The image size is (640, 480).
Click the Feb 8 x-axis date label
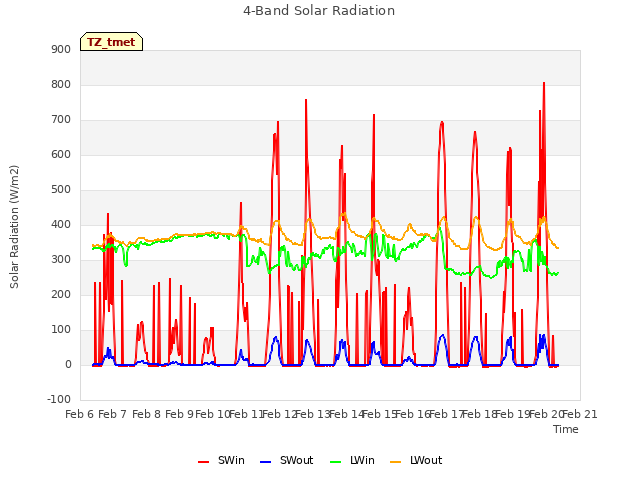tap(146, 414)
